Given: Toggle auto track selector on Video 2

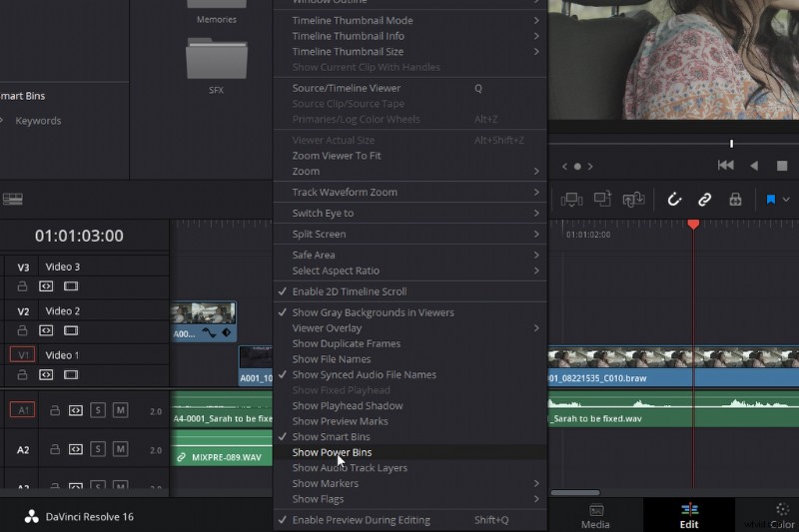Looking at the screenshot, I should pyautogui.click(x=46, y=330).
